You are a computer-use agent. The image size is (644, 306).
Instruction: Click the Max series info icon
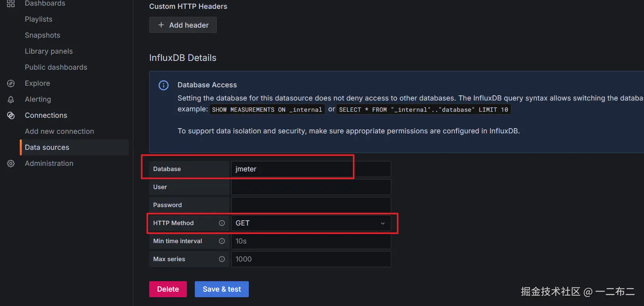[x=222, y=259]
